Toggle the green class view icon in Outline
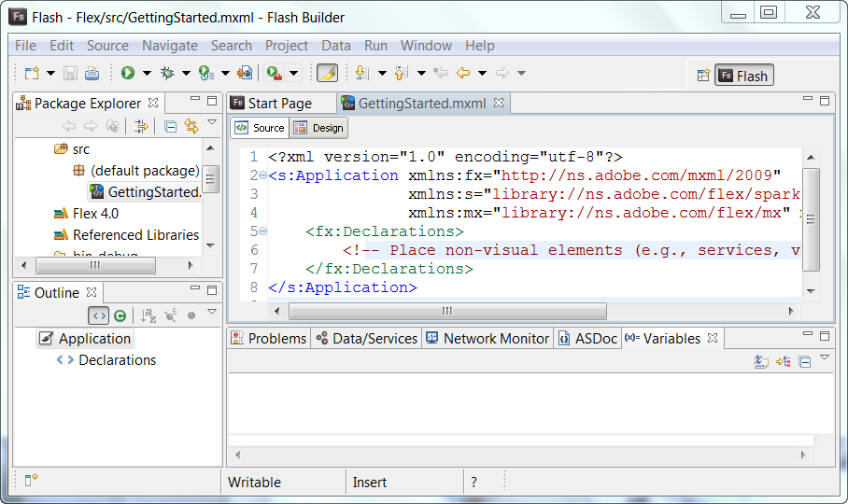 [120, 316]
